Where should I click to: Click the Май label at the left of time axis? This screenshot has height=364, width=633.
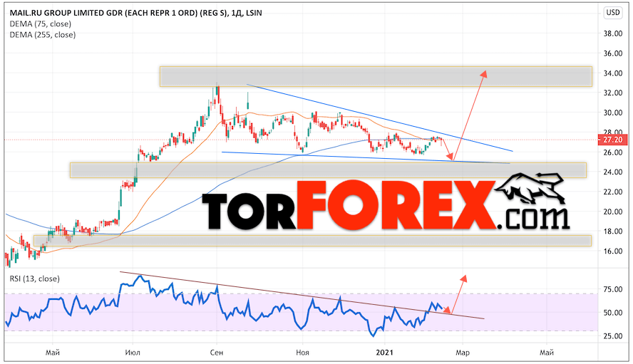coord(53,353)
